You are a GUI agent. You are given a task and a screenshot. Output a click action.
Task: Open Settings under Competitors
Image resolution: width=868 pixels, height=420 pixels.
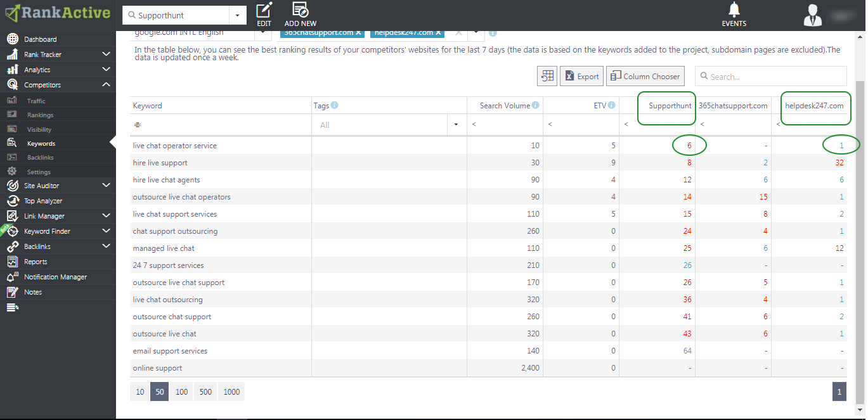(39, 172)
